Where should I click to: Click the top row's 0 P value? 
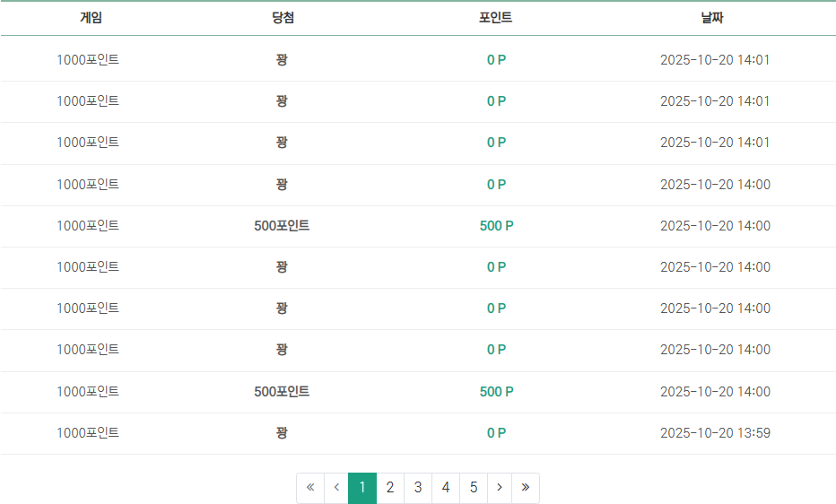pos(496,60)
